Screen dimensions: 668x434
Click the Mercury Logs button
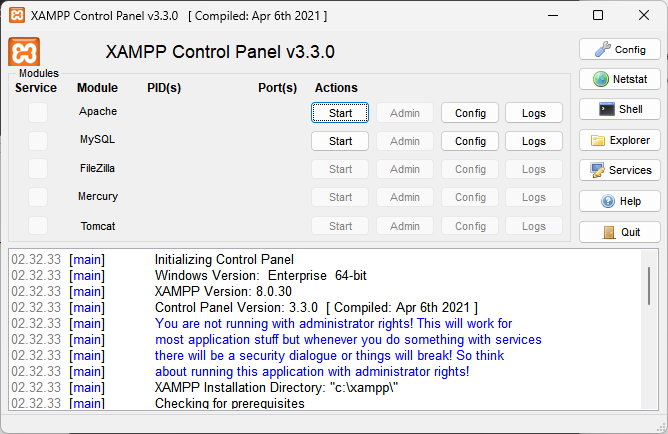tap(534, 197)
